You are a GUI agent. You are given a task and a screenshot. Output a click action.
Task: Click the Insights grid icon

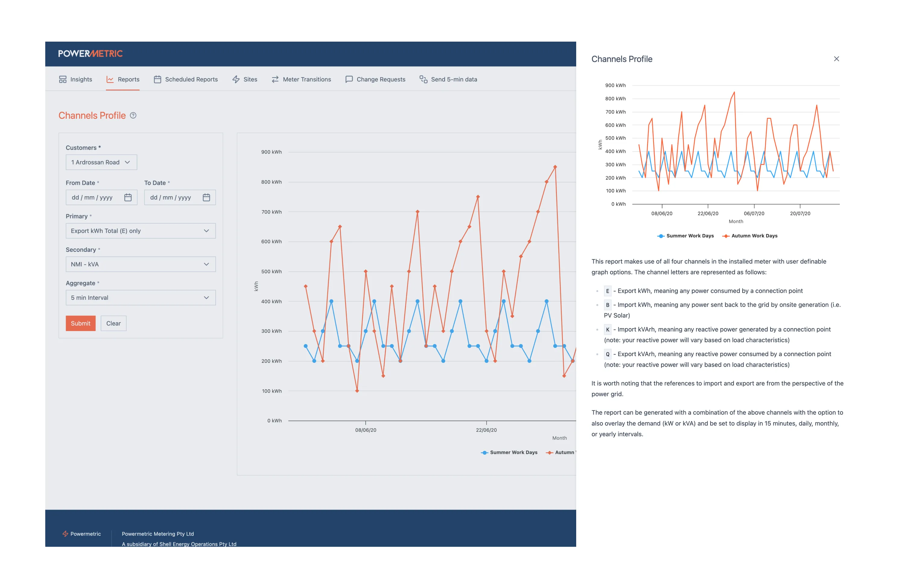click(x=63, y=79)
